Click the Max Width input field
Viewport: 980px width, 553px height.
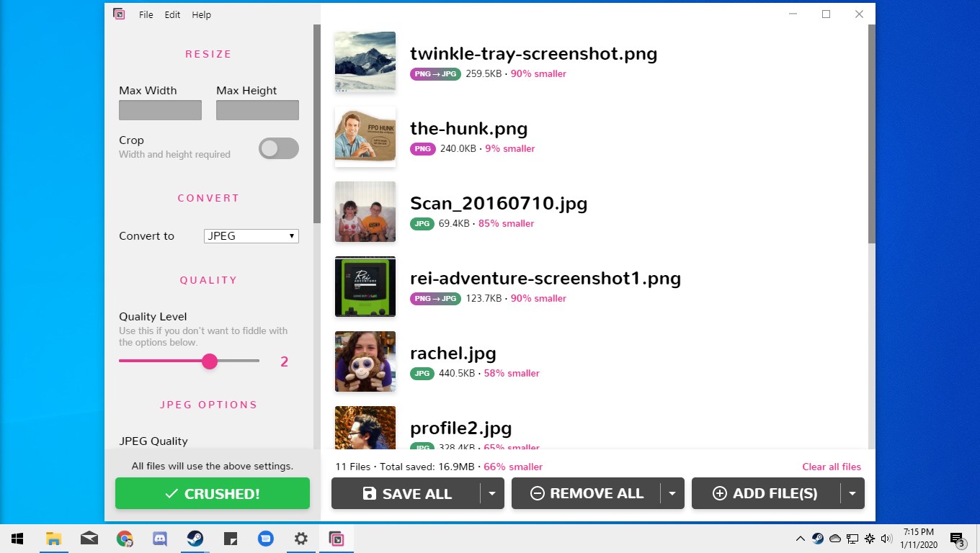pos(160,110)
